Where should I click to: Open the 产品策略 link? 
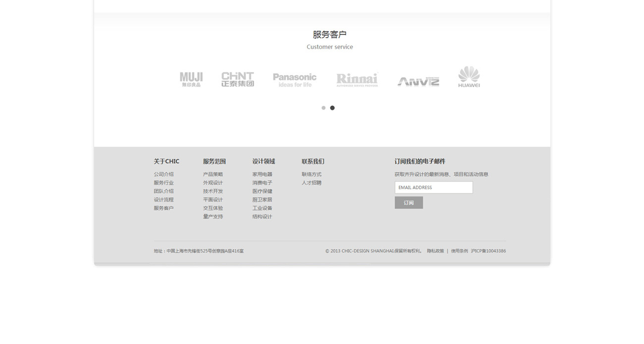213,174
